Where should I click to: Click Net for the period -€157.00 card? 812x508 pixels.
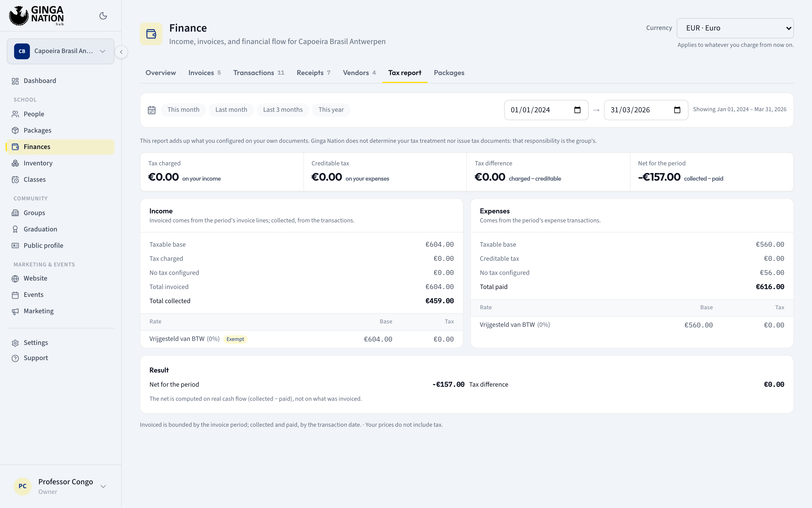point(712,172)
